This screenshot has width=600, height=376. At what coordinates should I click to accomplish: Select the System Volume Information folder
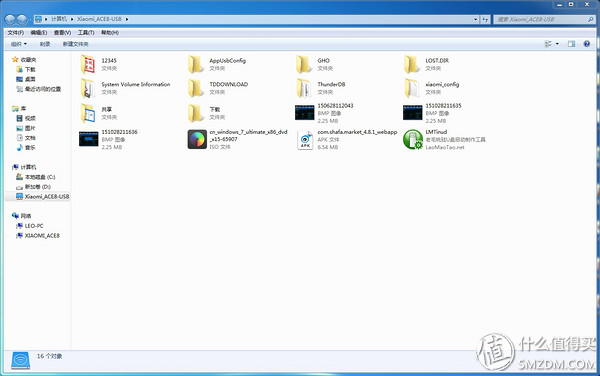tap(125, 88)
